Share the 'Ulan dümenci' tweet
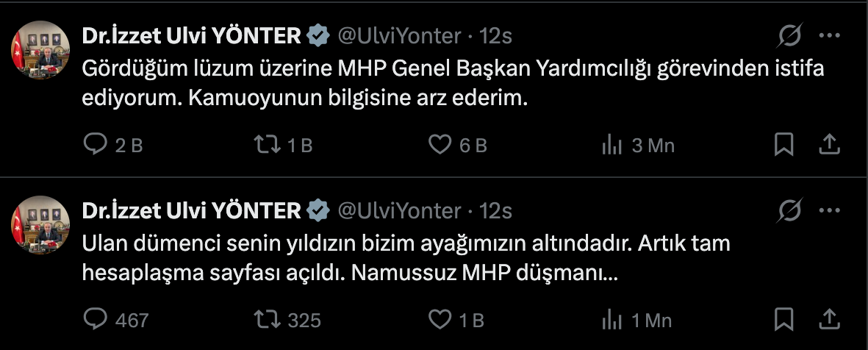This screenshot has height=350, width=868. (829, 320)
